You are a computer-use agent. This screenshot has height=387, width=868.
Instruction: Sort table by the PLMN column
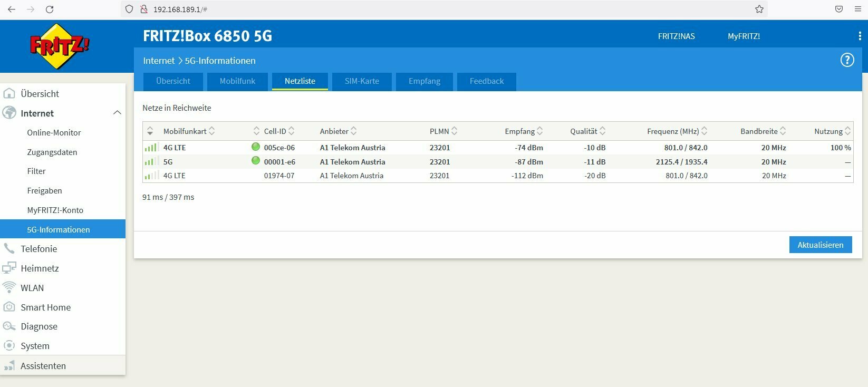(x=443, y=131)
